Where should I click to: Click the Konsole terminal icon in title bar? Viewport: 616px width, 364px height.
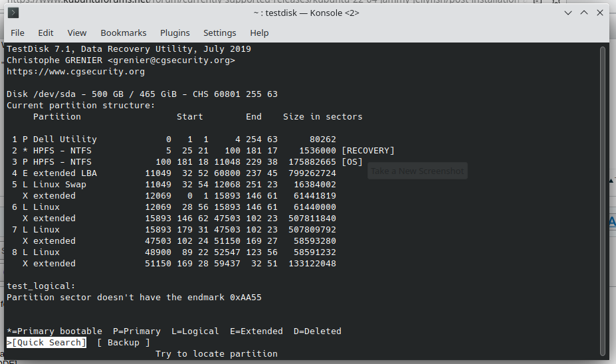[x=13, y=13]
